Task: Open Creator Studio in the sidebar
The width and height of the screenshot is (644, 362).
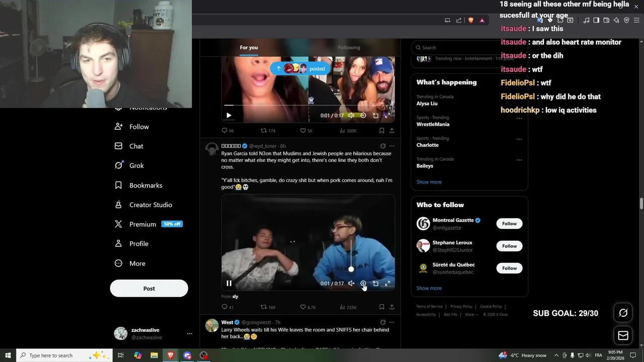Action: [144, 205]
